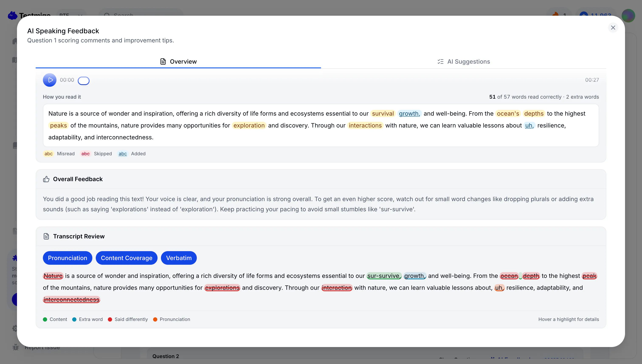Click the misread word 'interactions'
The image size is (642, 364).
pos(365,126)
